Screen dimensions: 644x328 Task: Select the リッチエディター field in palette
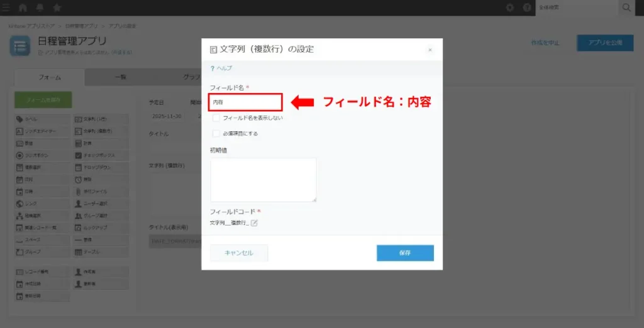pos(42,131)
